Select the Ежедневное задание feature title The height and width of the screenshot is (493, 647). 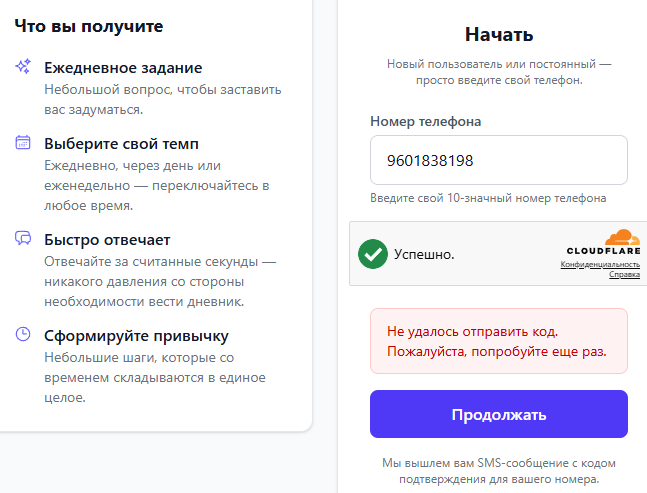[x=123, y=67]
